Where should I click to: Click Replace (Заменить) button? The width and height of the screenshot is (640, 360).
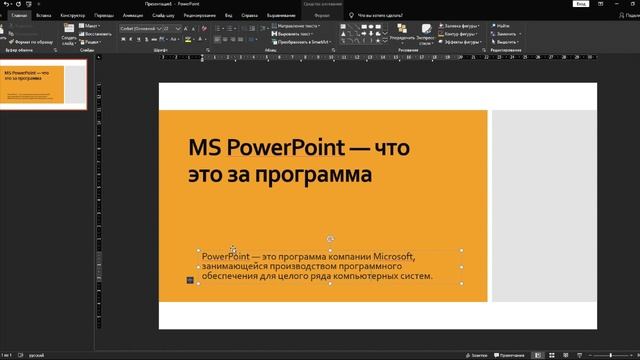506,34
